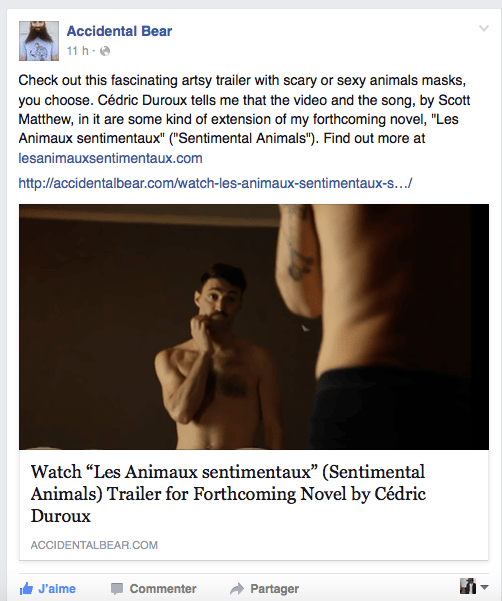Open the article titled Watch Les Animaux sentimentaux
The height and width of the screenshot is (601, 502).
pyautogui.click(x=228, y=494)
